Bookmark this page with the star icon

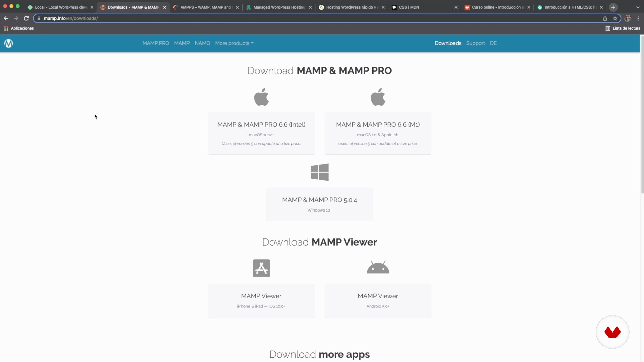tap(615, 18)
